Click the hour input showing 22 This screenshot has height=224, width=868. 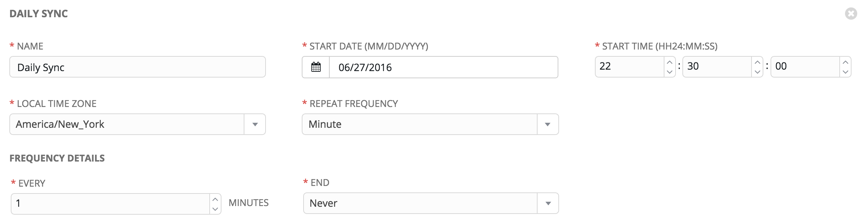[x=630, y=66]
